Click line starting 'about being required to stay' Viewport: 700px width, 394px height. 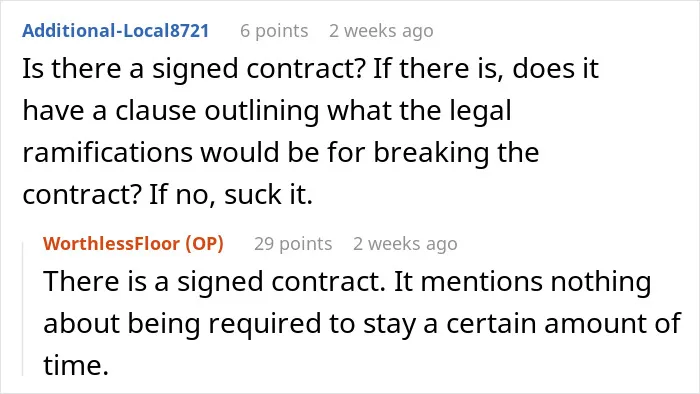[x=362, y=323]
